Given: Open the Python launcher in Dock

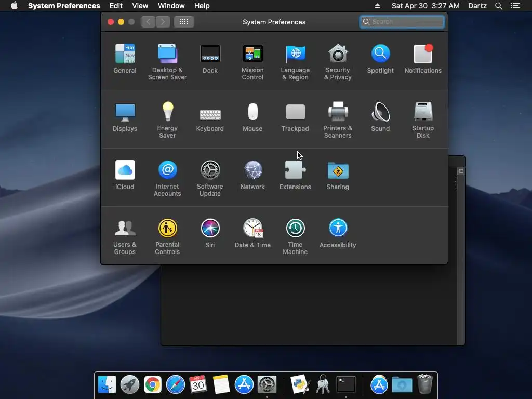Looking at the screenshot, I should click(300, 385).
